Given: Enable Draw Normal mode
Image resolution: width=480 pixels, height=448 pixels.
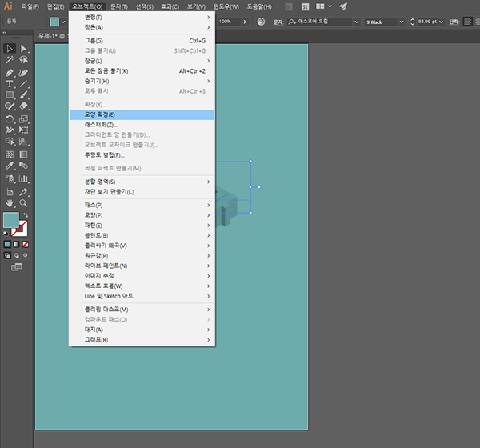Looking at the screenshot, I should pyautogui.click(x=7, y=255).
